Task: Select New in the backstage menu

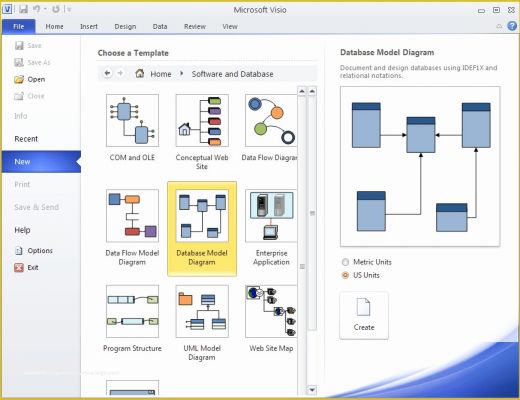Action: (41, 162)
